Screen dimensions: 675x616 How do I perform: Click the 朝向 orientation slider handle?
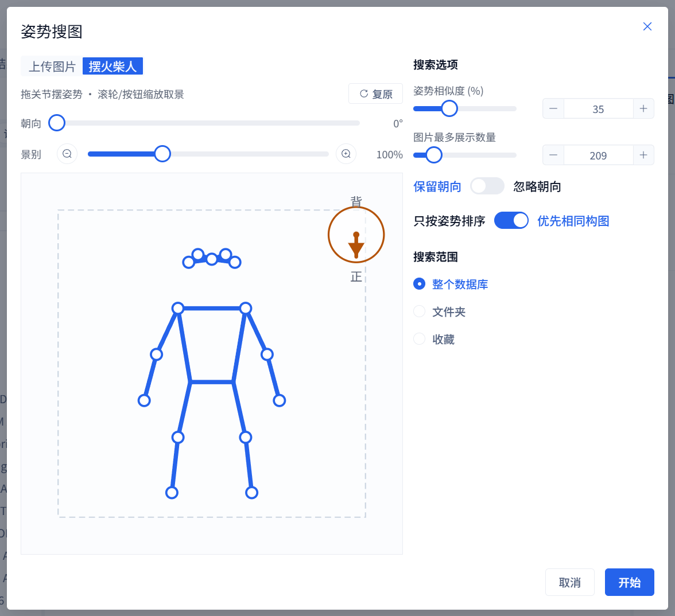[57, 123]
